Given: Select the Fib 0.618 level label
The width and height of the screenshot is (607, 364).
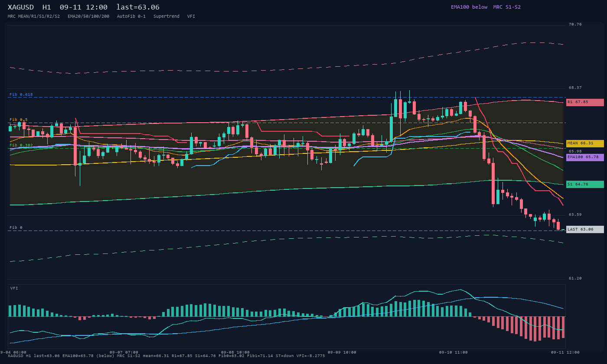Looking at the screenshot, I should pos(21,94).
